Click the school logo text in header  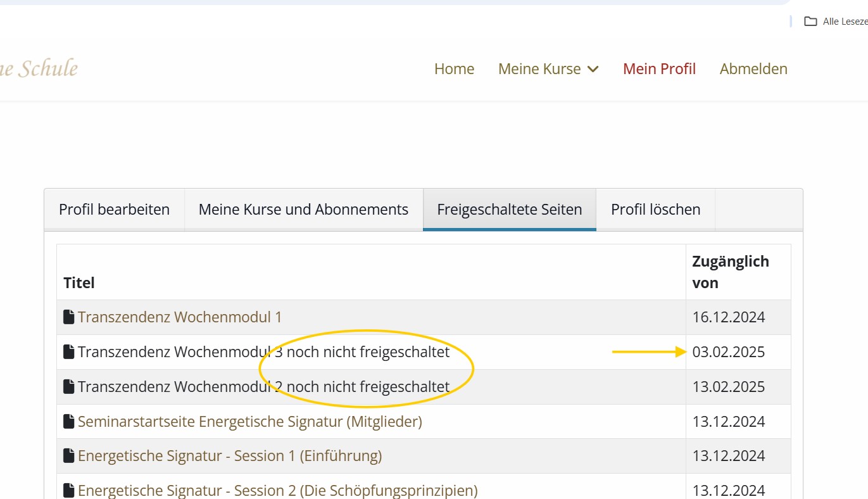38,68
